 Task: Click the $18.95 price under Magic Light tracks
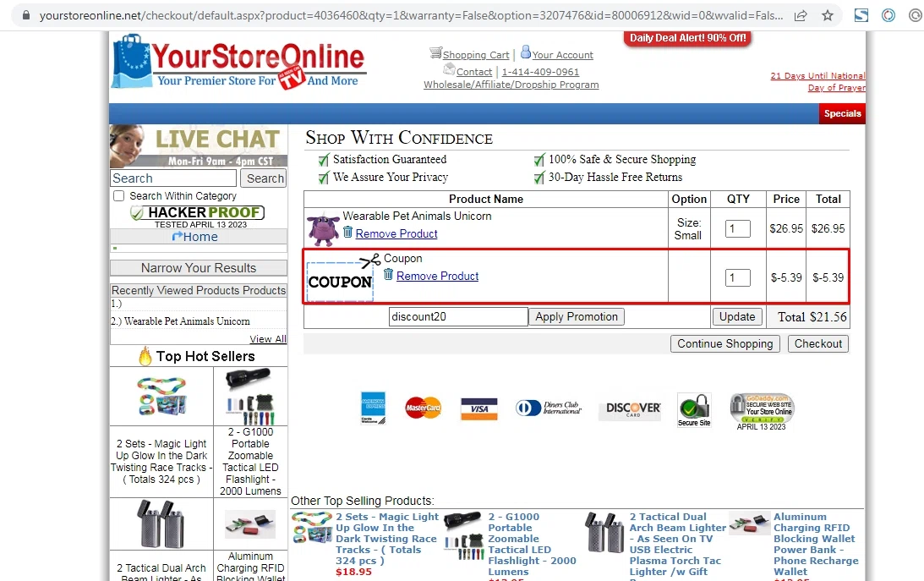[x=353, y=572]
